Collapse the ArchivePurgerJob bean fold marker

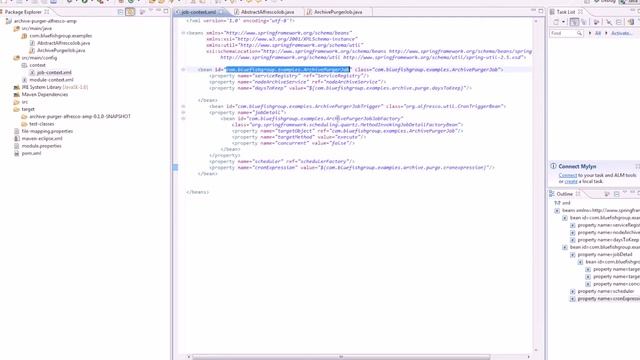(183, 70)
